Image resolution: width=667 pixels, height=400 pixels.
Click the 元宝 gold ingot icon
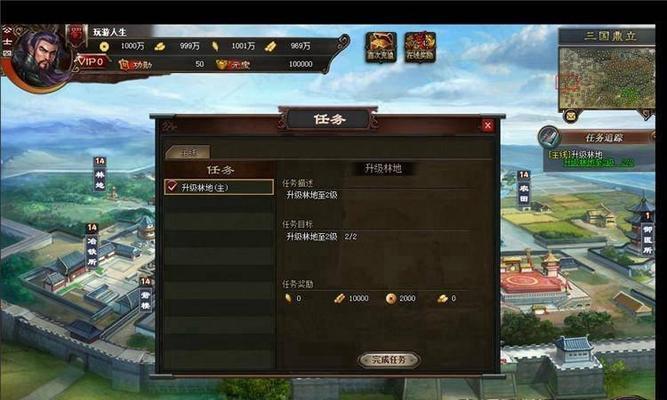point(223,64)
